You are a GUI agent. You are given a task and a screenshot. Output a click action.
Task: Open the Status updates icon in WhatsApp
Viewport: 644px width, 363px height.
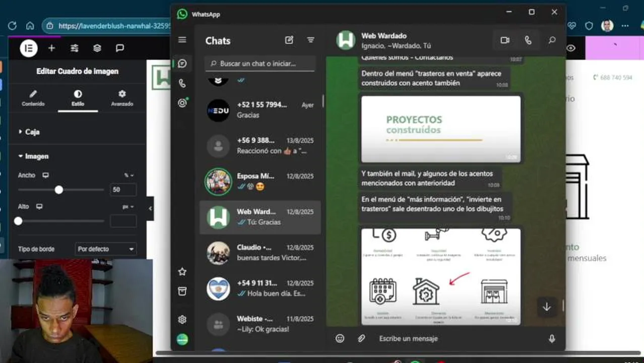coord(182,103)
